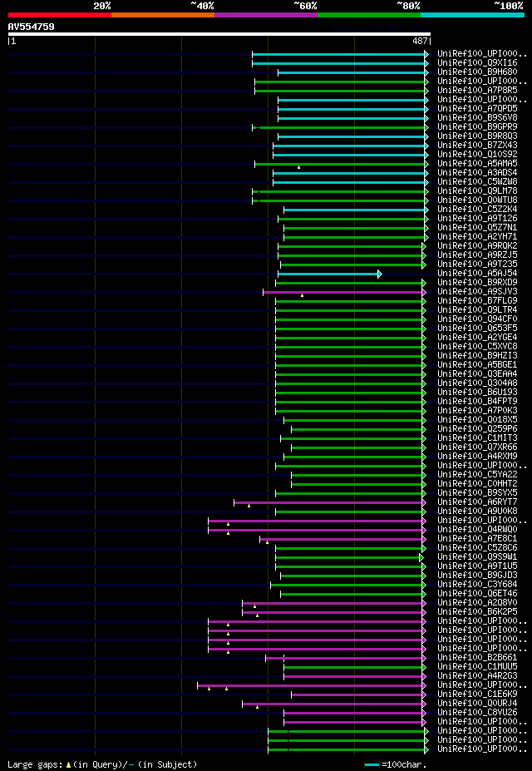Click the red 20% identity legend segment
This screenshot has height=771, width=532.
click(60, 15)
